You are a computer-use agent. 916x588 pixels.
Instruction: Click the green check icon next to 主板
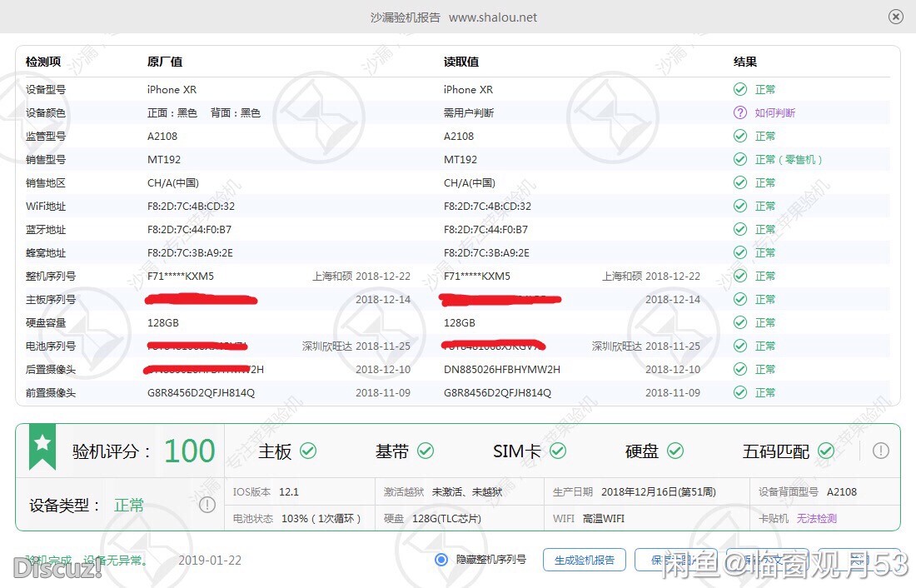[308, 451]
